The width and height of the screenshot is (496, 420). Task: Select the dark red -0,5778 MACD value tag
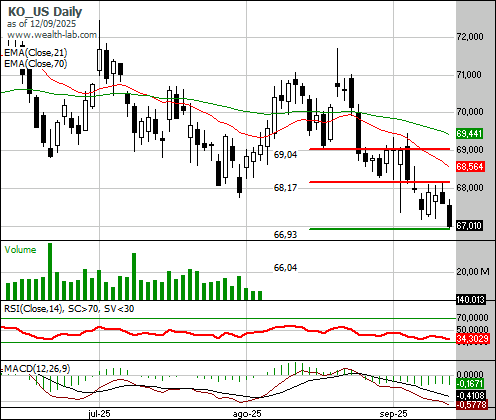click(471, 405)
